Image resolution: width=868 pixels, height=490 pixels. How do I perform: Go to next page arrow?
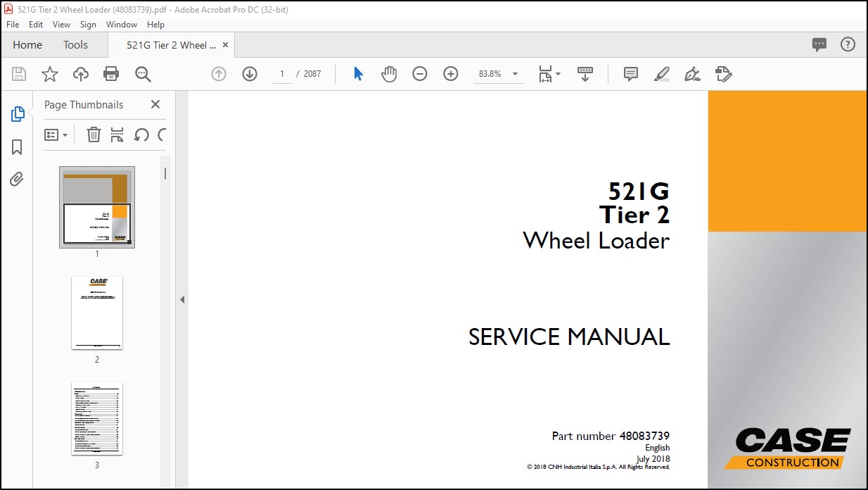[x=250, y=74]
